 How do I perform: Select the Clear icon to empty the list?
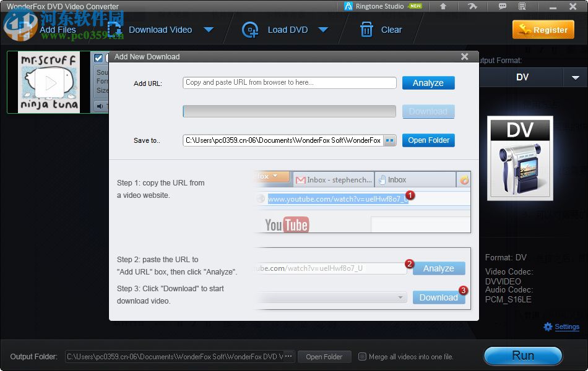pos(366,29)
